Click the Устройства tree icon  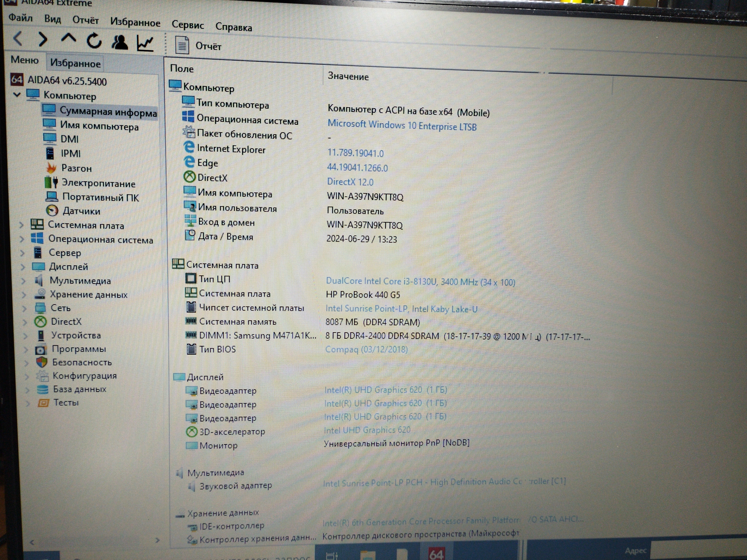click(x=40, y=335)
